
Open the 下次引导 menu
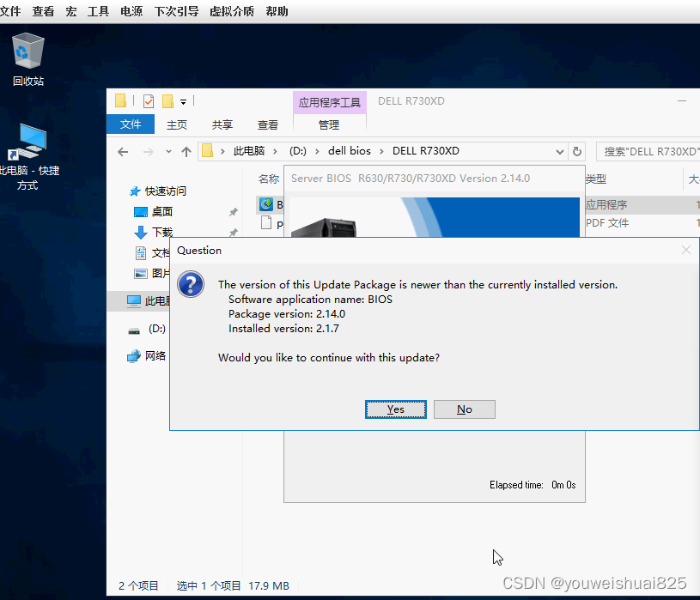pos(176,11)
